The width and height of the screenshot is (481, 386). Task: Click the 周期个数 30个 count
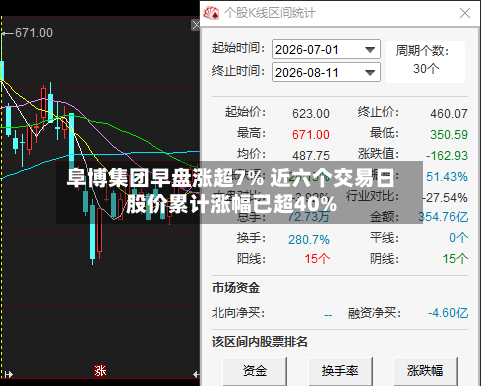pyautogui.click(x=426, y=69)
